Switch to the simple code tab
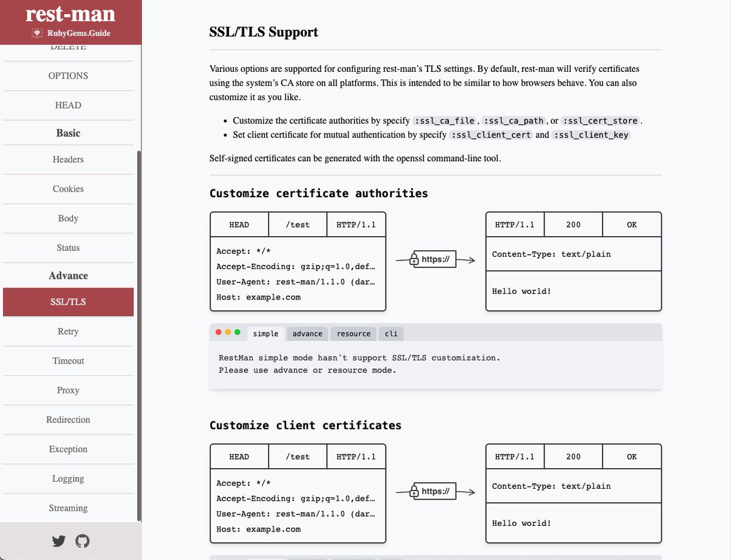The image size is (731, 560). pyautogui.click(x=266, y=334)
